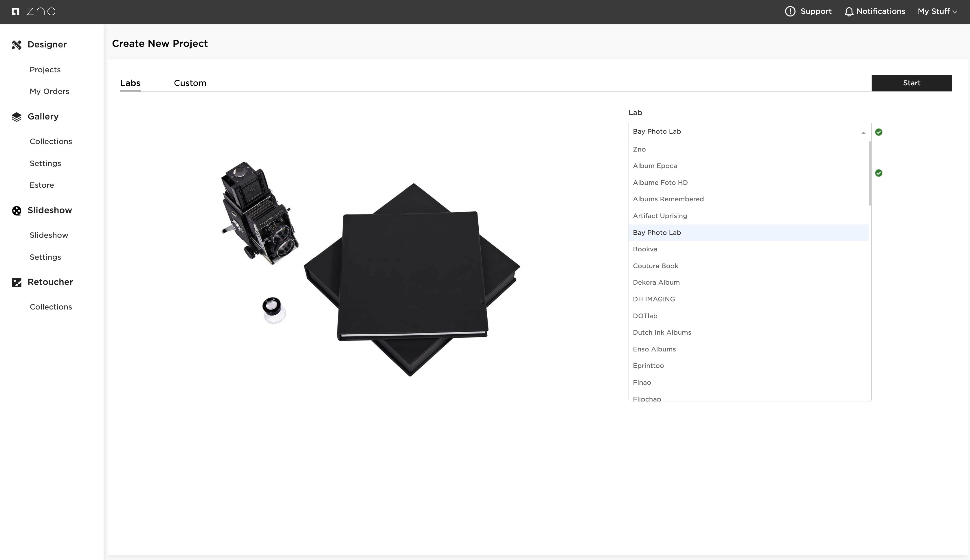
Task: Open My Orders in sidebar
Action: pyautogui.click(x=49, y=91)
